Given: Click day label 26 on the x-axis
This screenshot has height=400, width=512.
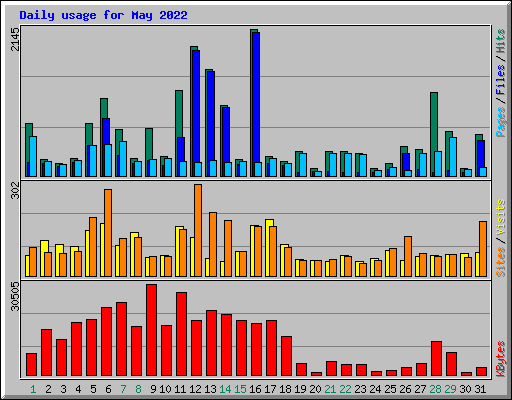Looking at the screenshot, I should tap(405, 389).
